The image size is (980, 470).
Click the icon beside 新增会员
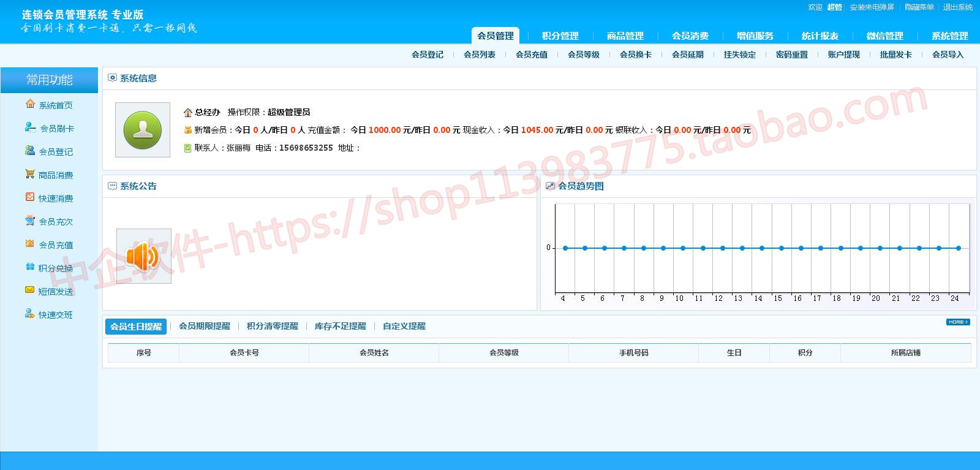click(x=188, y=130)
